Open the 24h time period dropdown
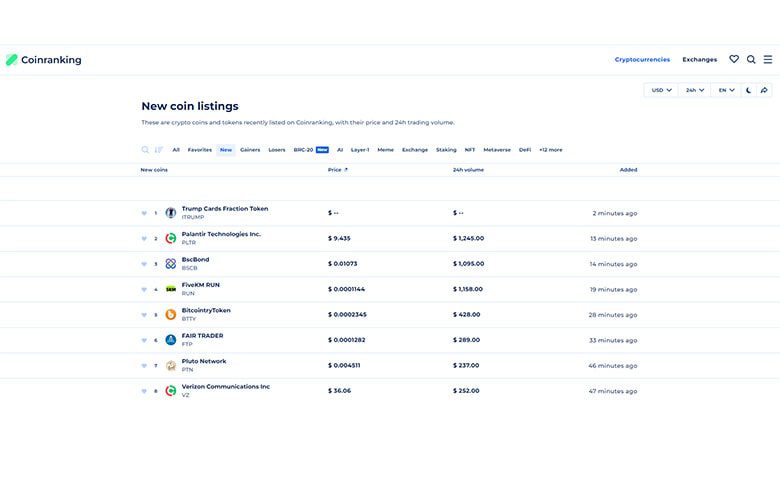This screenshot has height=480, width=780. 695,90
